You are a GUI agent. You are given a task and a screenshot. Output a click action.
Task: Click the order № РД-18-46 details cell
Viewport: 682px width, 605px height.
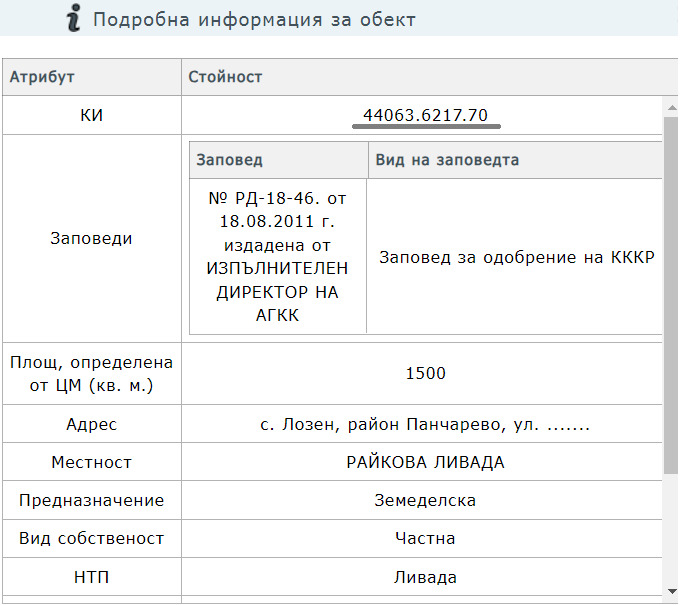click(x=278, y=256)
